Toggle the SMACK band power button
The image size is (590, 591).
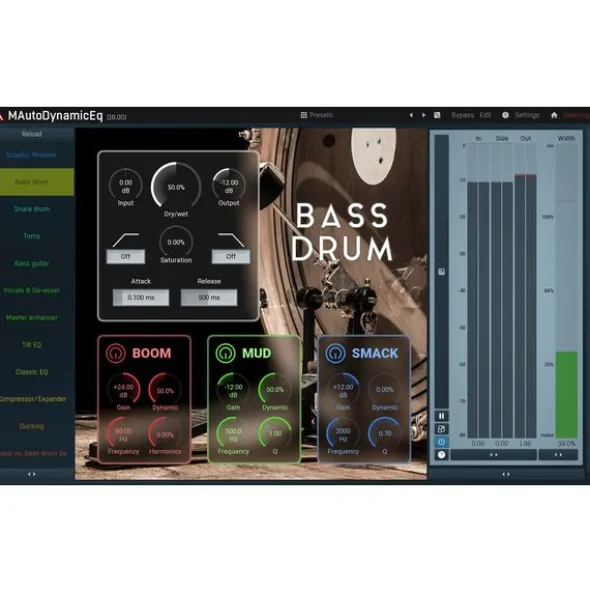pos(335,353)
